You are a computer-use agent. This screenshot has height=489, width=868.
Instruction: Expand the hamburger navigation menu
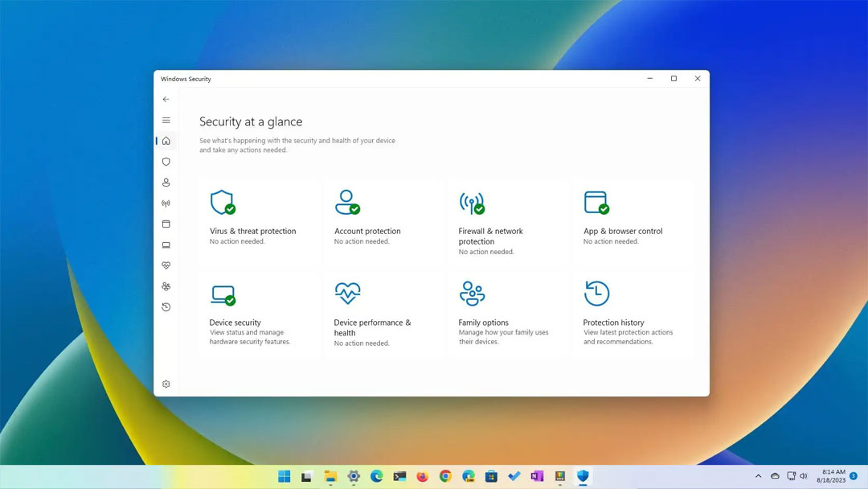tap(166, 120)
